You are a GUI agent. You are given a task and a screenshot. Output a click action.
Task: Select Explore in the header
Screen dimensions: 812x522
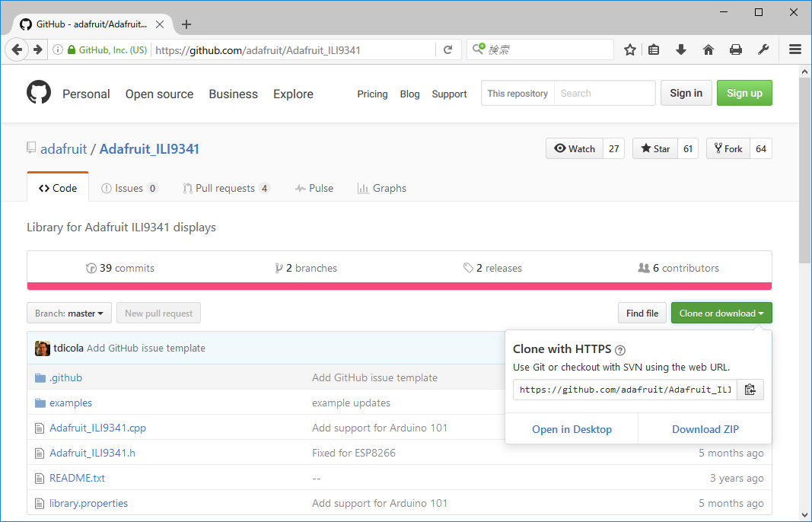tap(293, 94)
